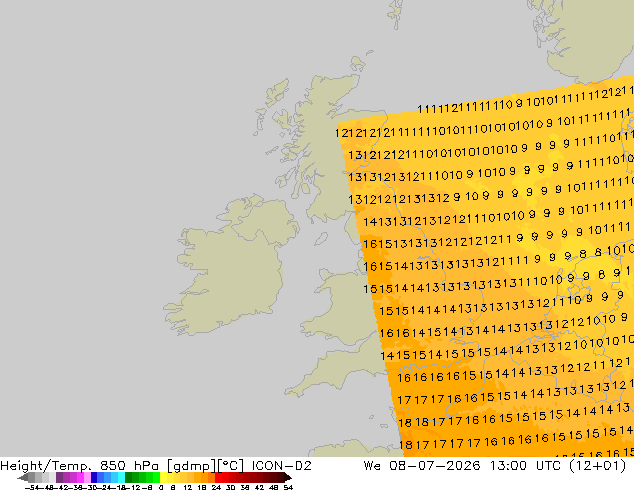Click the right dark-brown arrow end of the legend
634x490 pixels.
pos(288,478)
